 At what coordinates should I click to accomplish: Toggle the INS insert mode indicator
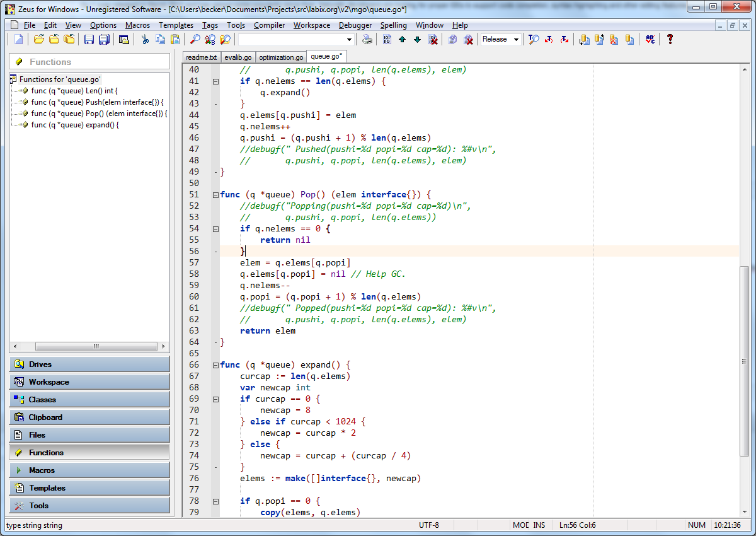(539, 525)
